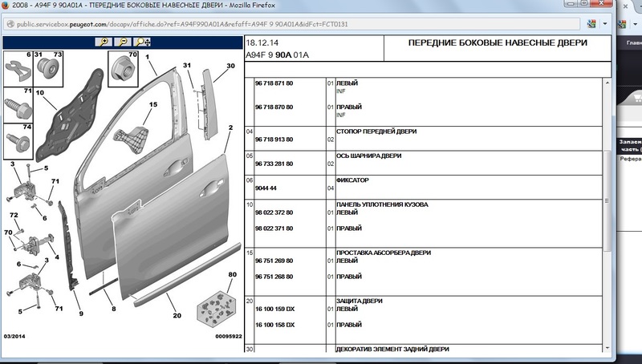Click the СТОПОР ПЕРЕДНЕЙ ДВЕРИ row label

[376, 131]
